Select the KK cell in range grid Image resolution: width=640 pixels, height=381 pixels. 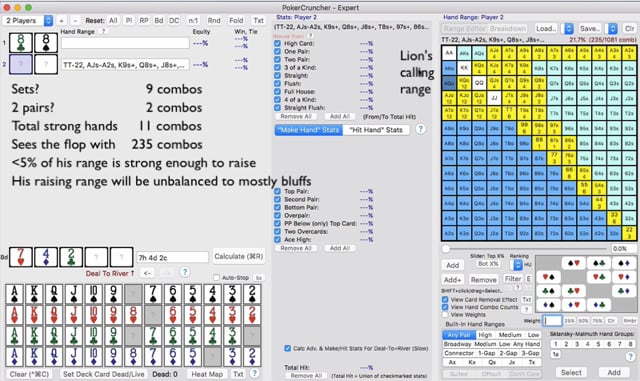click(x=464, y=68)
